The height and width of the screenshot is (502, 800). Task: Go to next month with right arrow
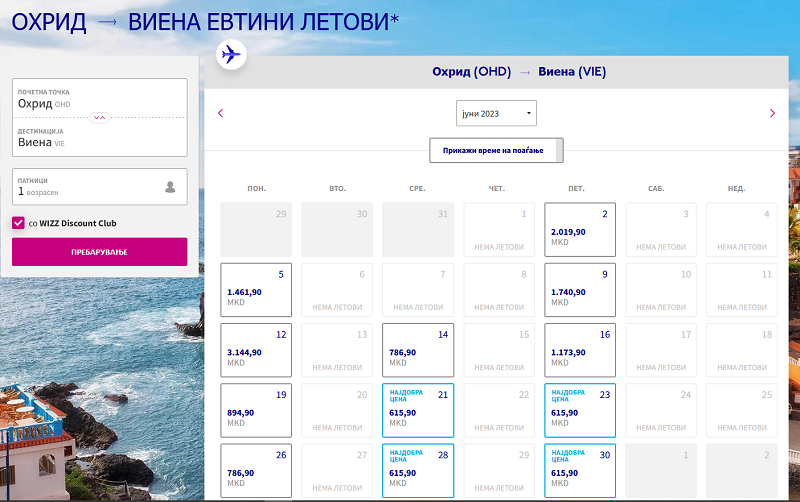772,113
